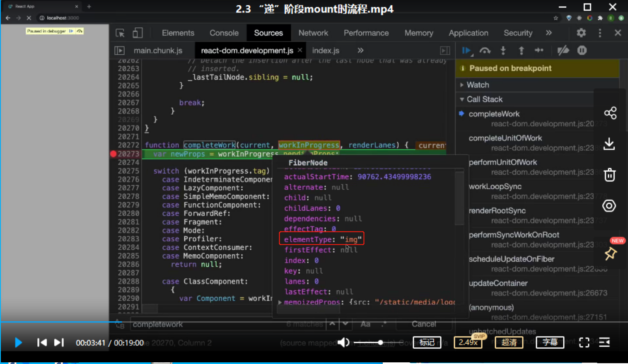Go to previous search match

(x=332, y=324)
